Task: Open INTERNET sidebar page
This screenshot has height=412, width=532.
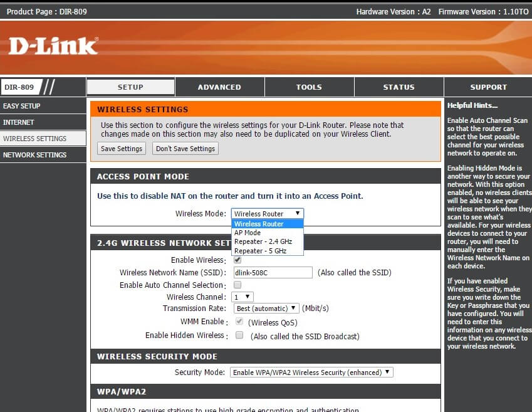Action: pyautogui.click(x=43, y=122)
